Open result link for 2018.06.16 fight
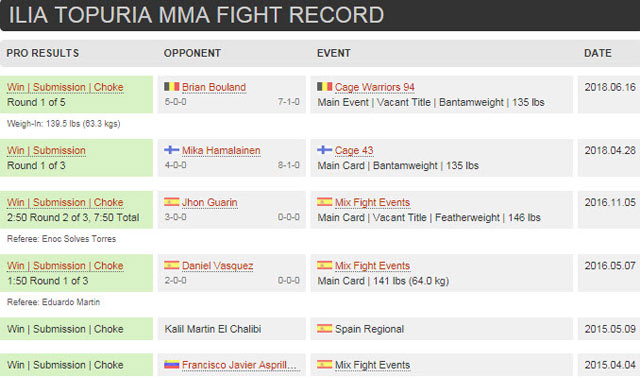The height and width of the screenshot is (377, 640). pyautogui.click(x=65, y=87)
